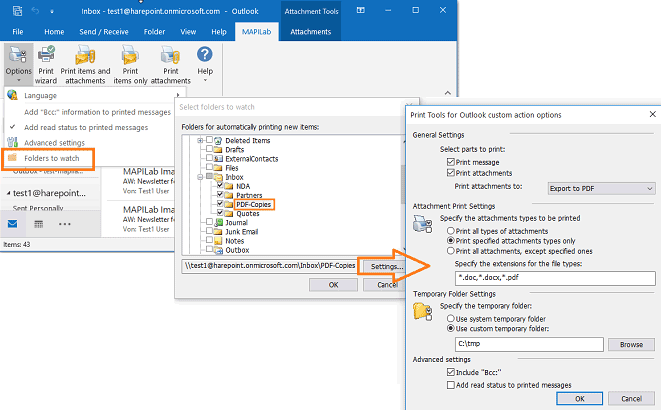Open the Attachments ribbon tab
Image resolution: width=661 pixels, height=410 pixels.
coord(311,32)
